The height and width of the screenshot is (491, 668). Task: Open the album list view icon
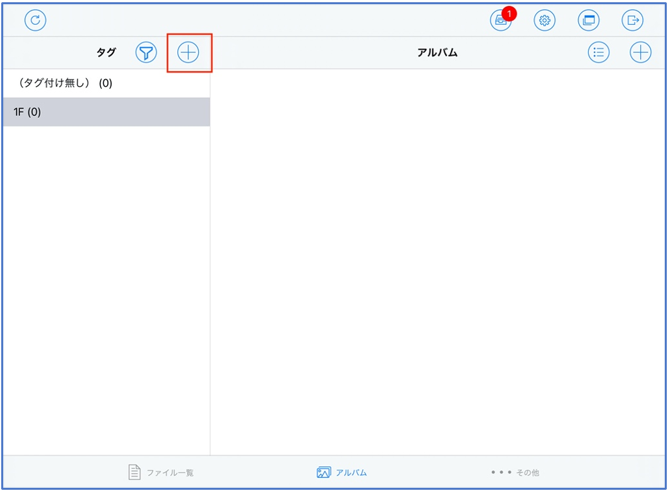[x=598, y=52]
